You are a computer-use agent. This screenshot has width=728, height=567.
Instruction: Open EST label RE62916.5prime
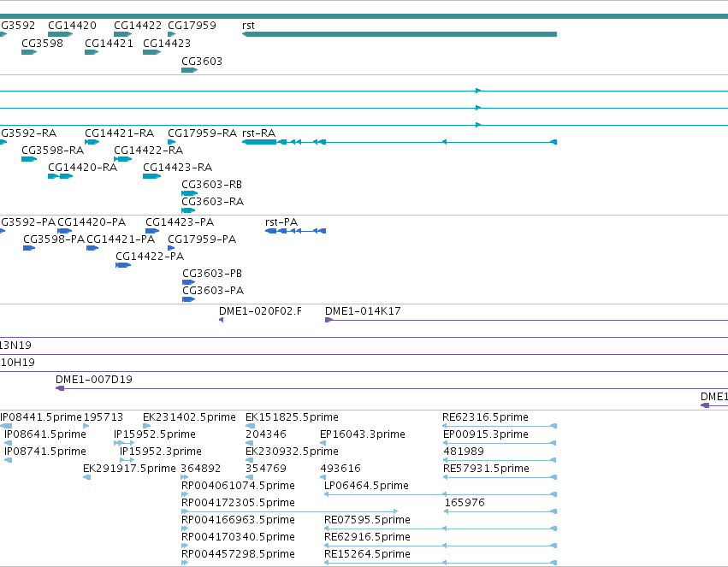[x=367, y=538]
